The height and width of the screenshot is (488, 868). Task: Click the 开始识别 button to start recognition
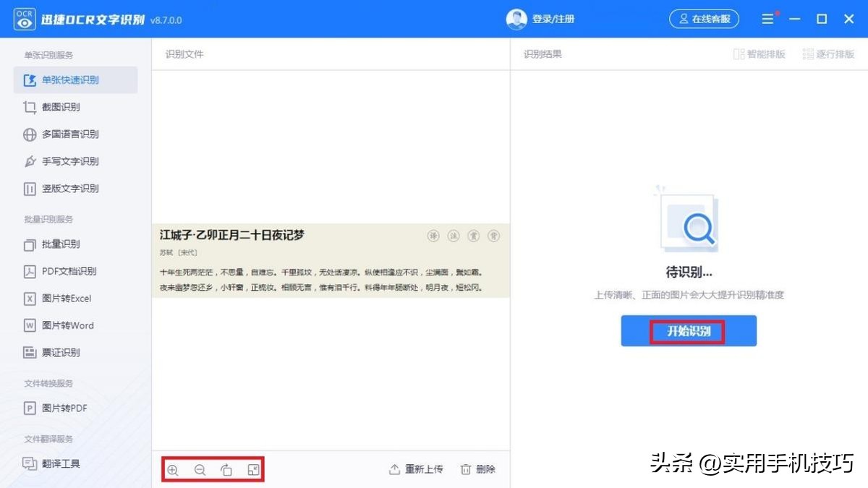pyautogui.click(x=688, y=330)
